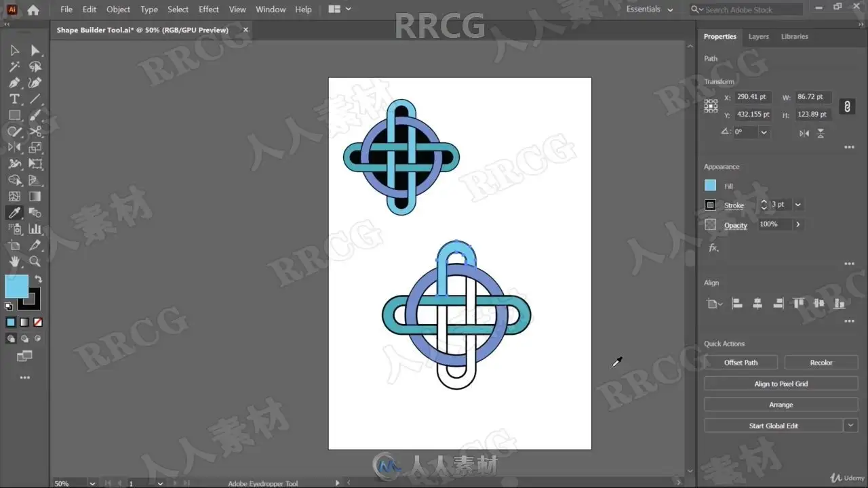Open the Essentials workspace switcher
Viewport: 868px width, 488px height.
[650, 9]
